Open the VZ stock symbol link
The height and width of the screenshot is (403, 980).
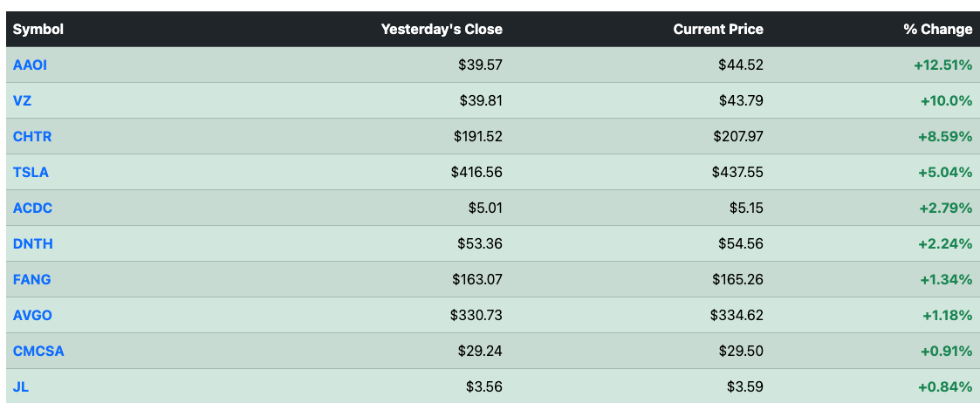22,100
